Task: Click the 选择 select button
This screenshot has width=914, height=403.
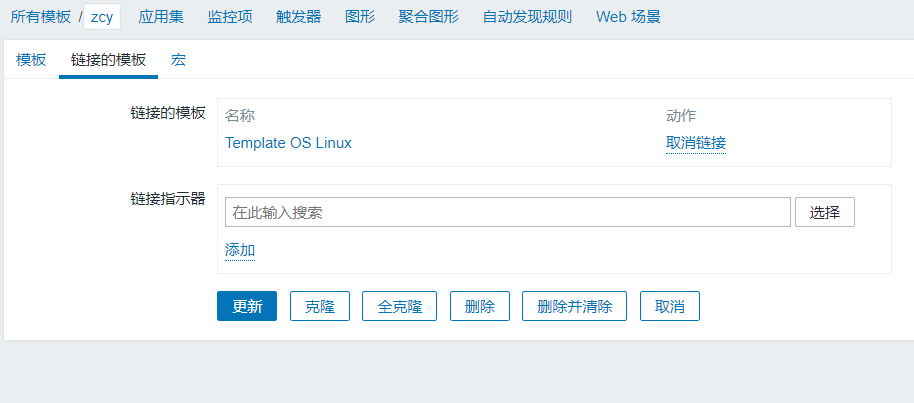Action: tap(825, 212)
